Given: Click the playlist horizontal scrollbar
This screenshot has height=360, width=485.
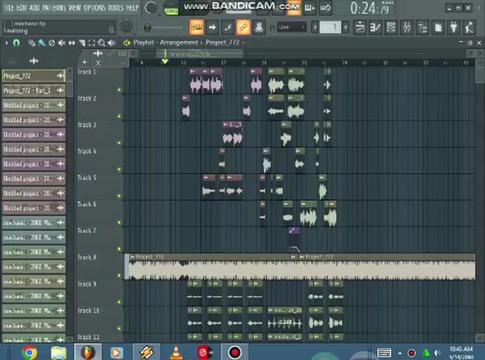Looking at the screenshot, I should pos(200,54).
